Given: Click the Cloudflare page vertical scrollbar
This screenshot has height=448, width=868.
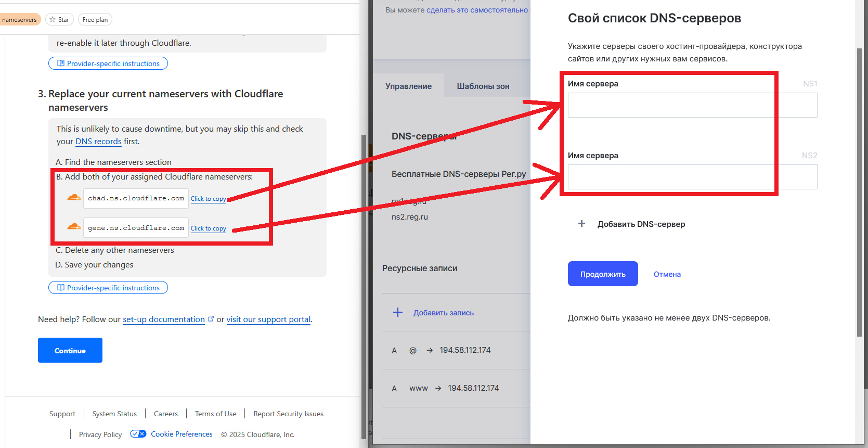Looking at the screenshot, I should [364, 286].
